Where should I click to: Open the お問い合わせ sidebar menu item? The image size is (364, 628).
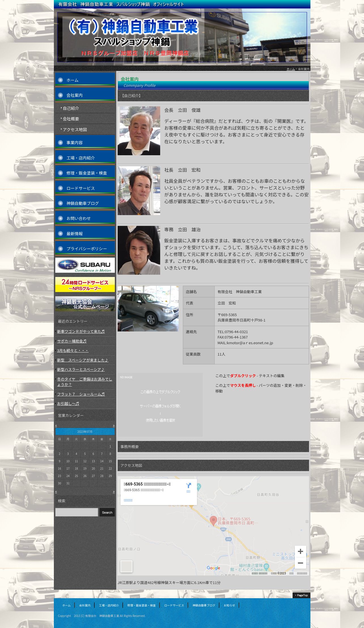85,218
